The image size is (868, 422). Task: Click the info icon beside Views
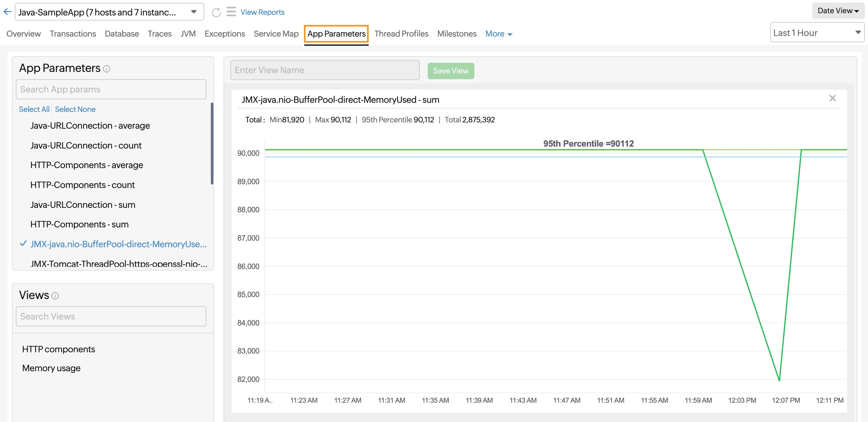coord(56,296)
